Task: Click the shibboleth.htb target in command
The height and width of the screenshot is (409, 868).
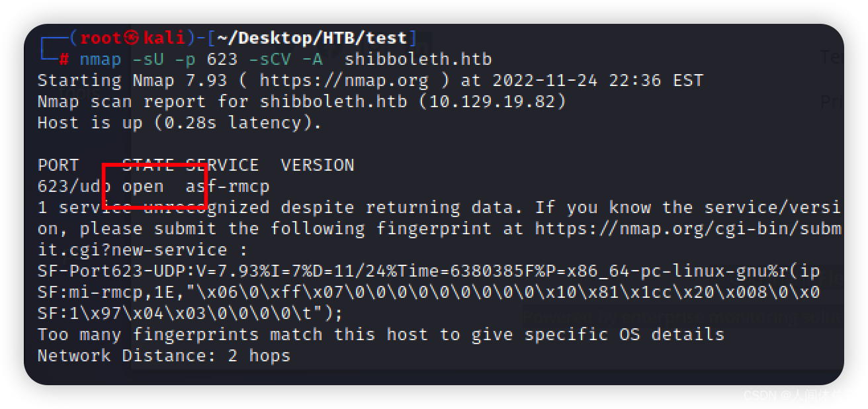Action: pos(418,60)
